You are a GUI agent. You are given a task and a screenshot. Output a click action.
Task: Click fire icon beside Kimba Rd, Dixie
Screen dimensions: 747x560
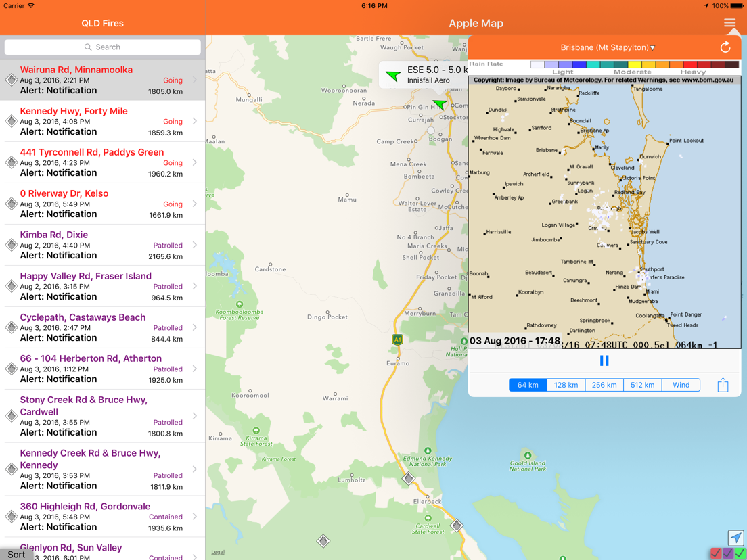pos(12,245)
